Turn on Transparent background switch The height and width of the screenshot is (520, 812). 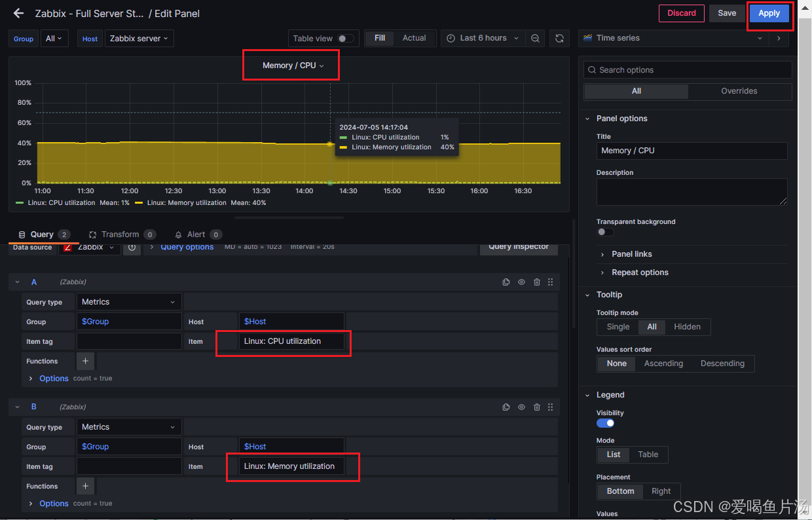pos(605,232)
